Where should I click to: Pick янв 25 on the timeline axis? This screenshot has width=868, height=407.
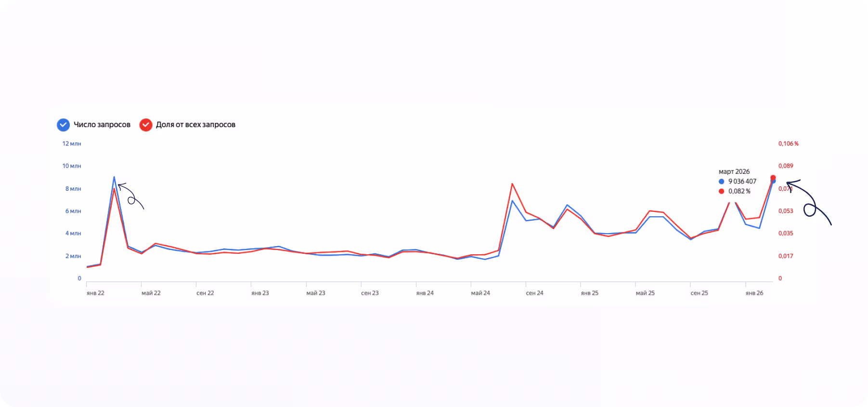point(590,293)
